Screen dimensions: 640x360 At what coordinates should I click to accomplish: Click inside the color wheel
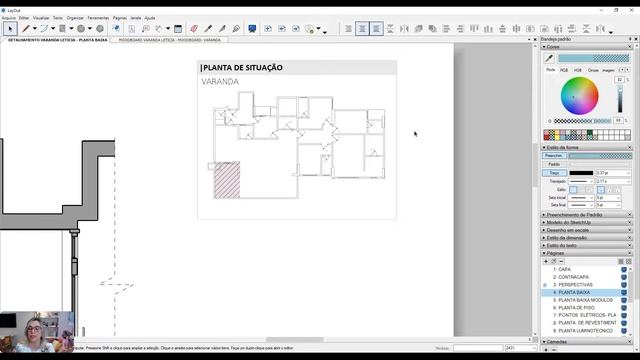[x=579, y=96]
